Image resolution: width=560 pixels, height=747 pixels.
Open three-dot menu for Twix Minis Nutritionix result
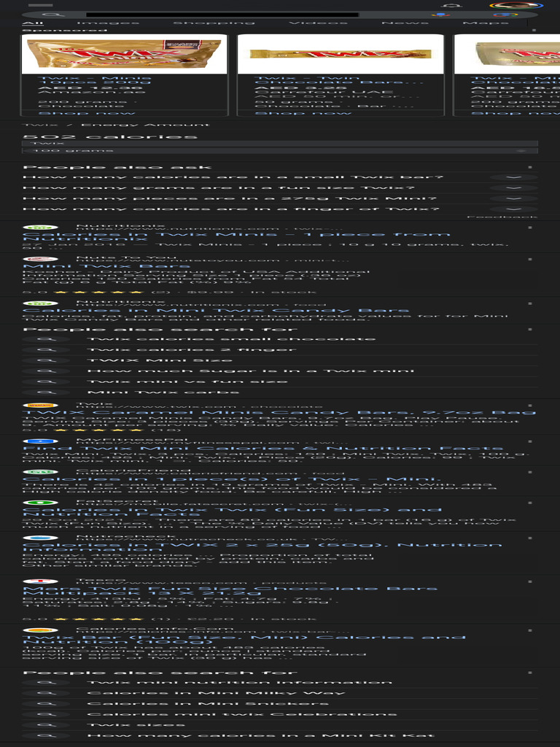530,228
